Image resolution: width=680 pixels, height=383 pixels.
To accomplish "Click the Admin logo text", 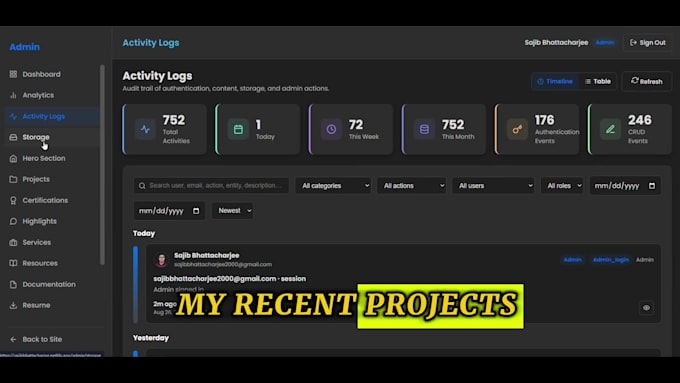I will coord(25,47).
